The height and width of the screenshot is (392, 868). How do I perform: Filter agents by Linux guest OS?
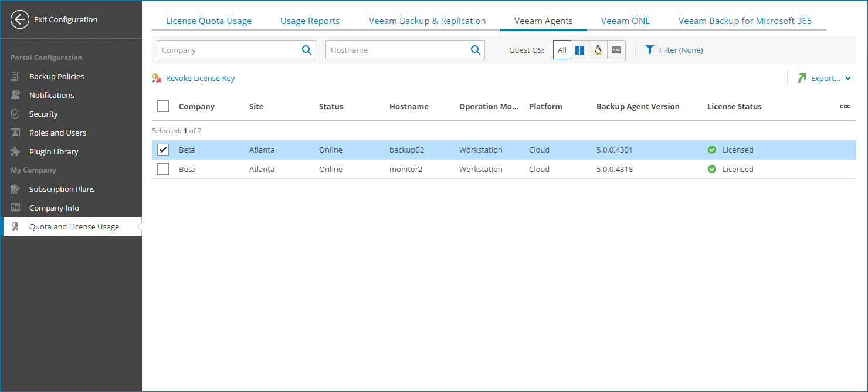[x=598, y=49]
